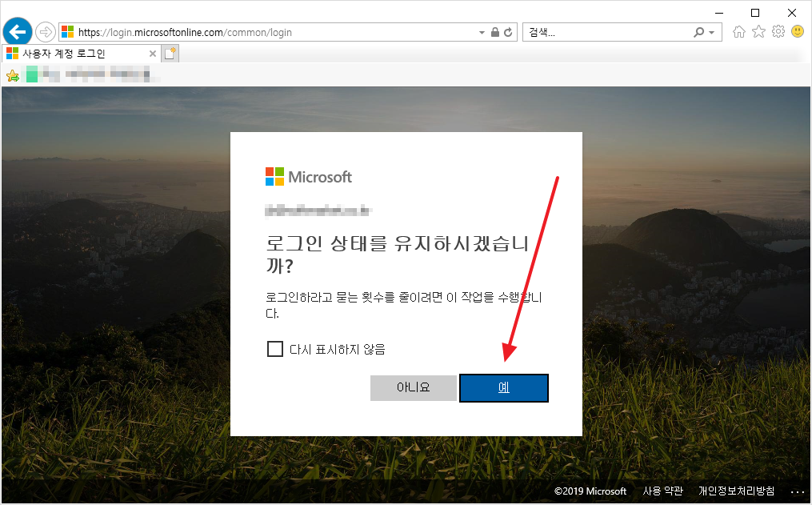Click the Forward navigation arrow
Screen dimensions: 812x505
point(45,32)
